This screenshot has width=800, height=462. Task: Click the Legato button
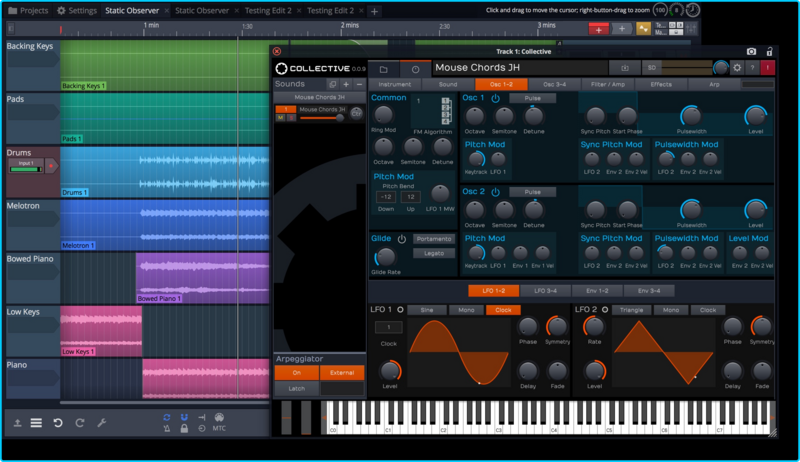click(x=434, y=253)
